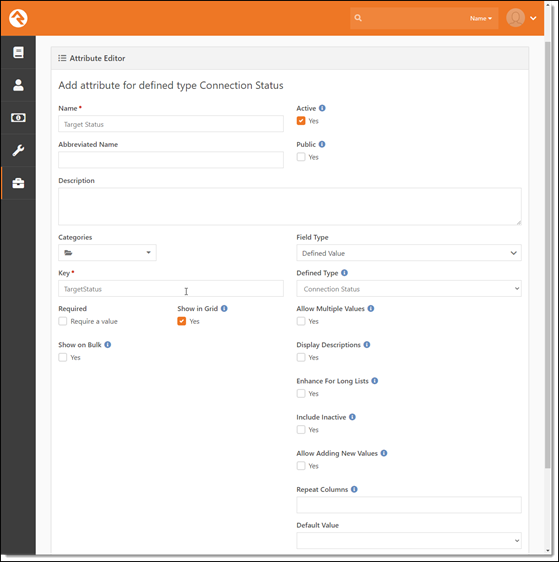Uncheck the Active Yes checkbox

coord(301,121)
